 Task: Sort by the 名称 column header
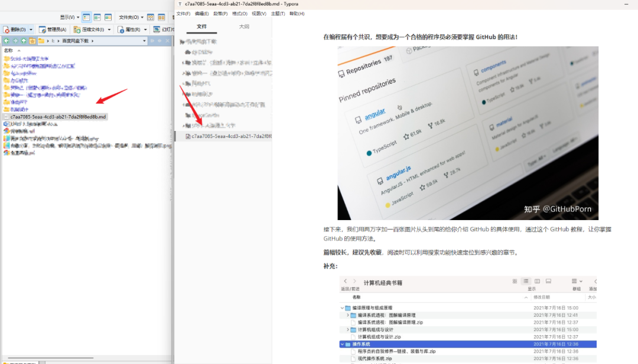(8, 50)
